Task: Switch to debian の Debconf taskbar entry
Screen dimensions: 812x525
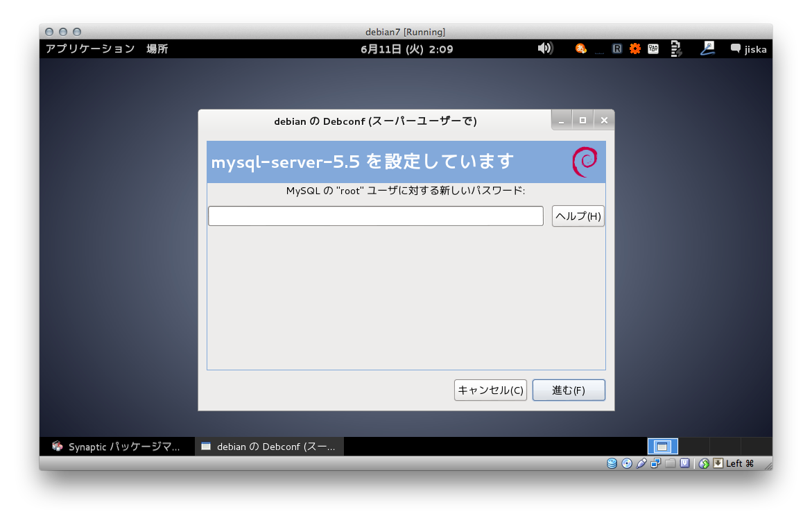Action: pyautogui.click(x=269, y=447)
